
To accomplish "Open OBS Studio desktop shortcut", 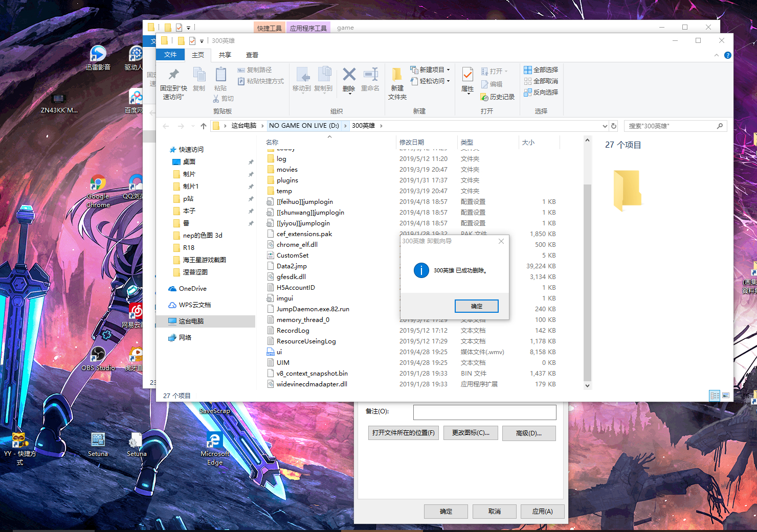I will [x=98, y=358].
